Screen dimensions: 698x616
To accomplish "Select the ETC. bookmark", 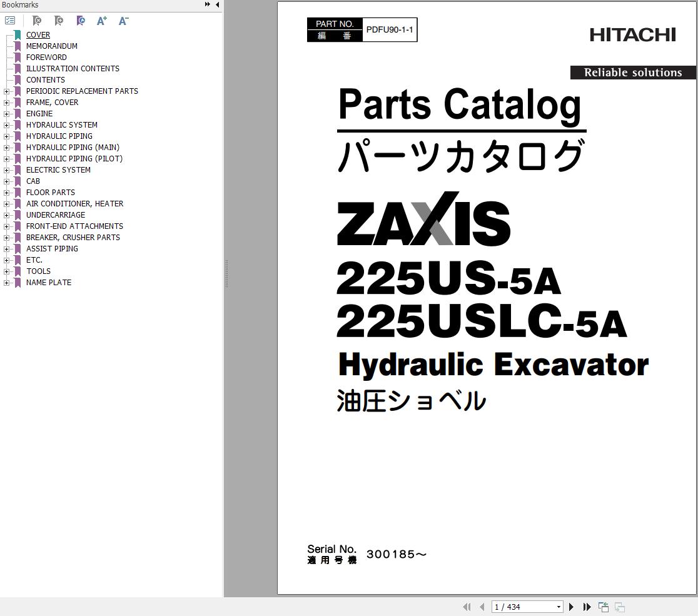I will point(34,260).
